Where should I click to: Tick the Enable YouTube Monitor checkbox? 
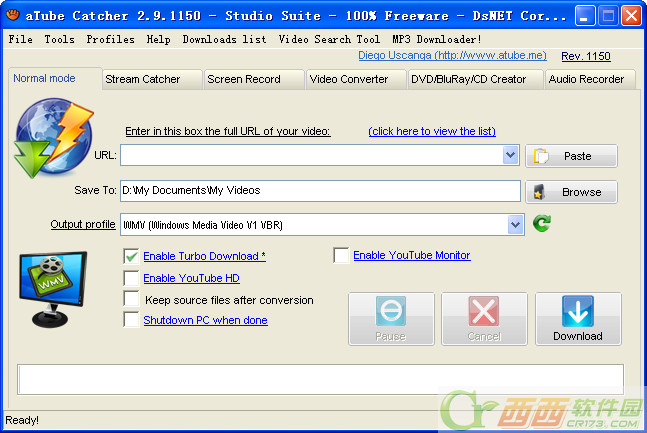click(x=341, y=256)
